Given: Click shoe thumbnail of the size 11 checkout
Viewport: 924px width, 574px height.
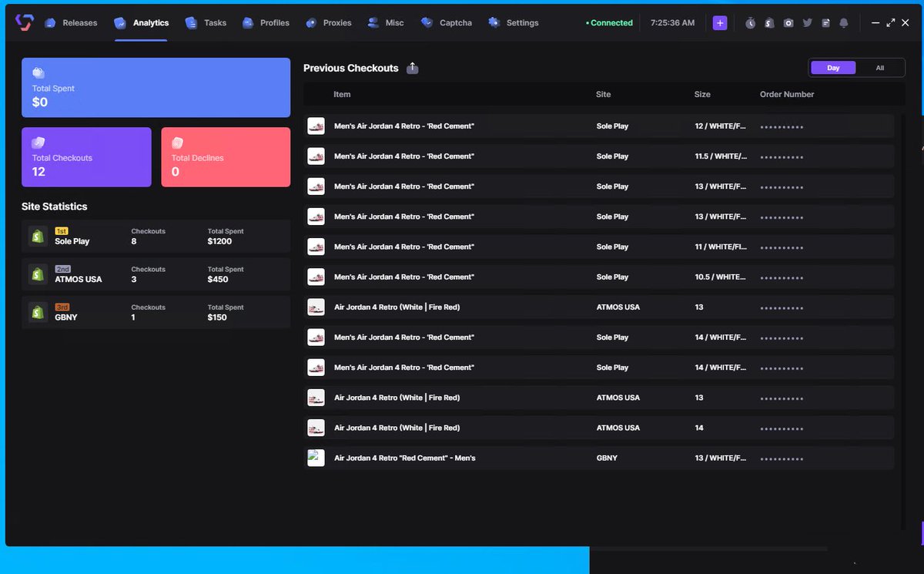Looking at the screenshot, I should pos(316,247).
